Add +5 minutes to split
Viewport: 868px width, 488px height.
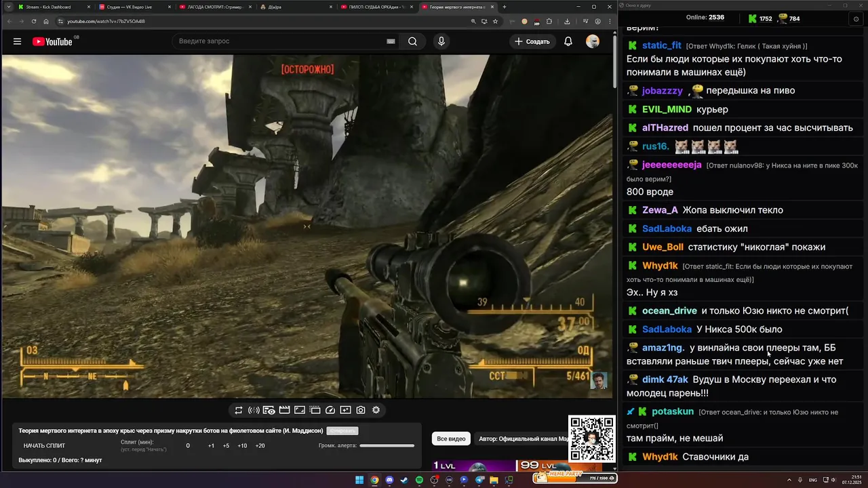[x=226, y=446]
